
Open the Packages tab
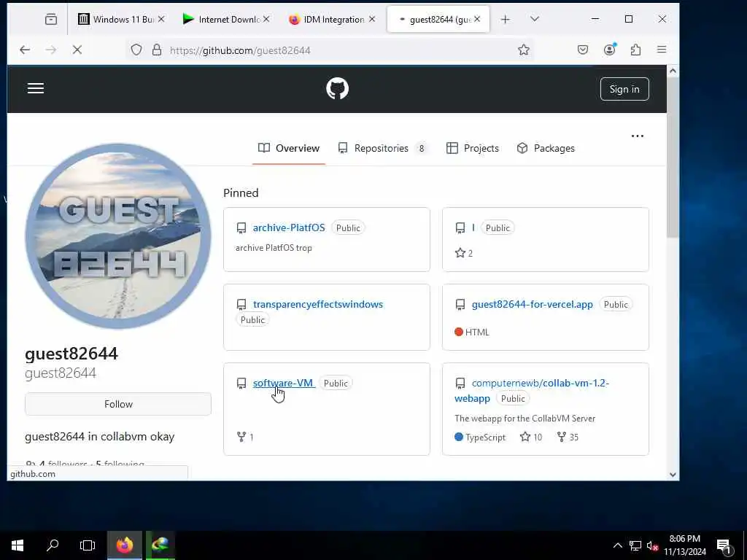coord(546,148)
